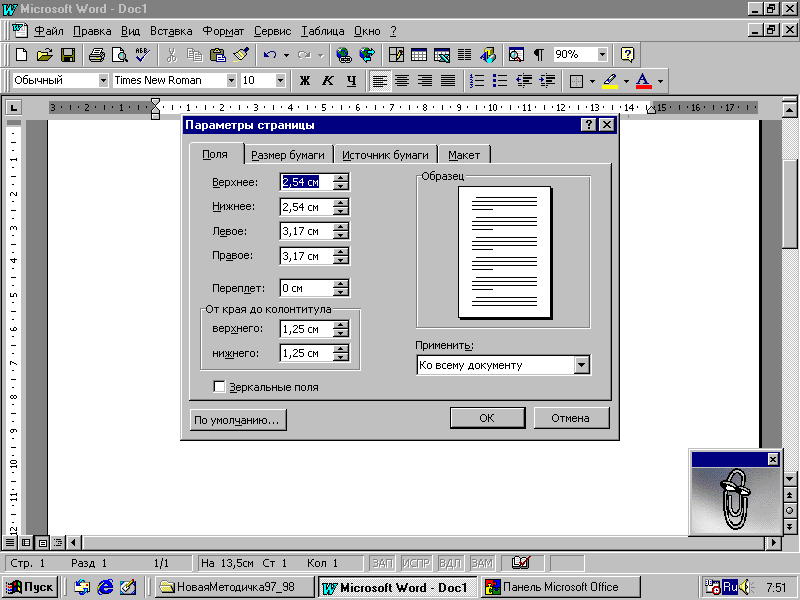Insert a hyperlink
Image resolution: width=800 pixels, height=600 pixels.
click(x=344, y=55)
